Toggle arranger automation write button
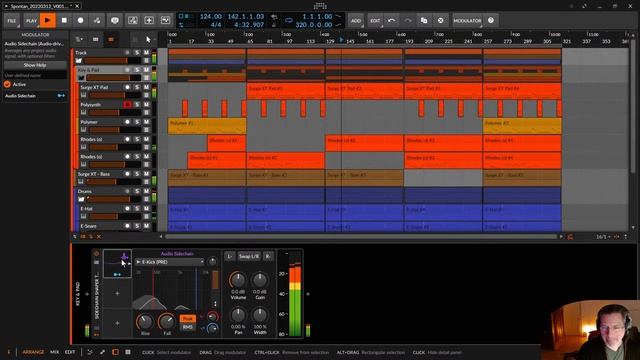The image size is (640, 360). pyautogui.click(x=97, y=20)
